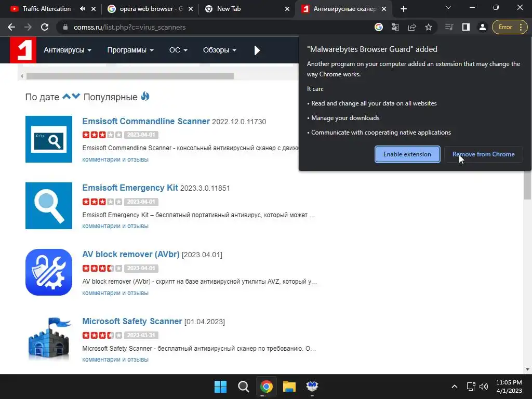The height and width of the screenshot is (399, 532).
Task: Open File Explorer from the taskbar
Action: point(289,387)
